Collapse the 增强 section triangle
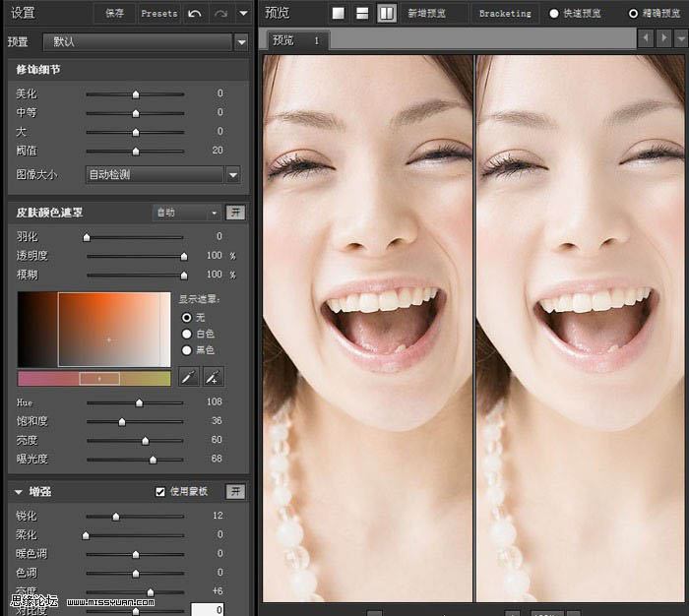689x616 pixels. 19,491
